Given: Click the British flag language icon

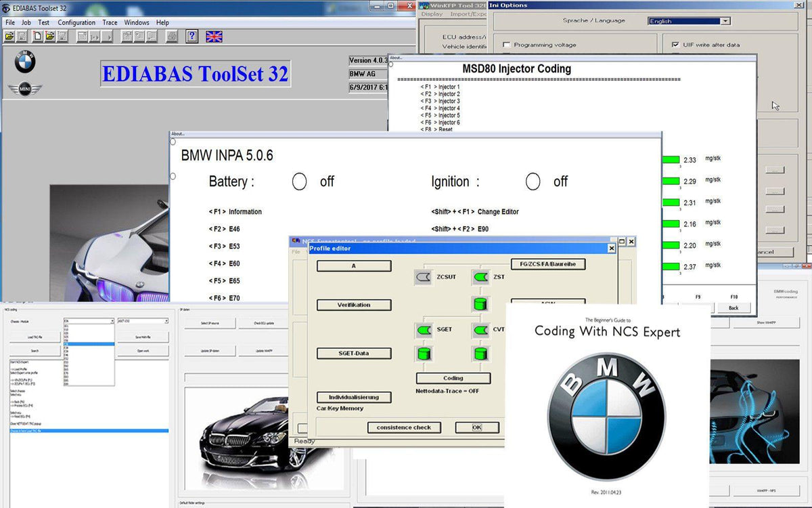Looking at the screenshot, I should pyautogui.click(x=214, y=37).
